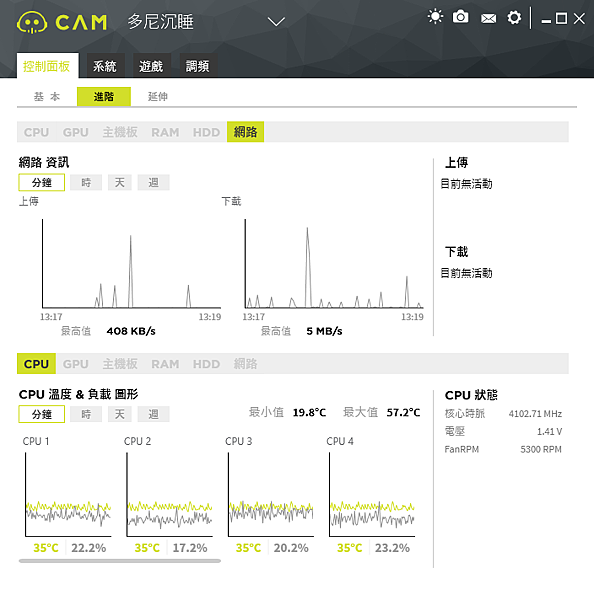This screenshot has height=600, width=594.
Task: Select the 延伸 sub-tab
Action: pos(158,96)
